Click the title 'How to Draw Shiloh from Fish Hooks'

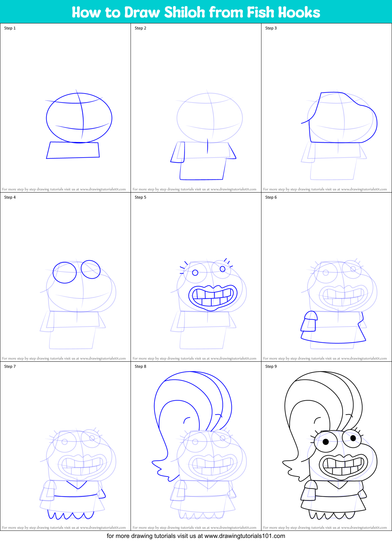click(x=196, y=12)
